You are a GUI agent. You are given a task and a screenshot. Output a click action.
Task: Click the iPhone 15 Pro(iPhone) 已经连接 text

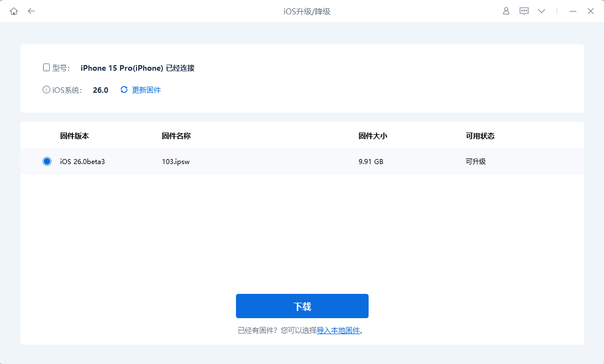tap(138, 68)
